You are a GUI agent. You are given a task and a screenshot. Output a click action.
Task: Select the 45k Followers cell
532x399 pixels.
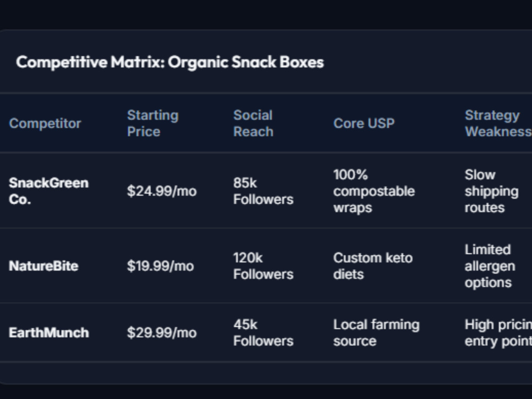point(263,333)
